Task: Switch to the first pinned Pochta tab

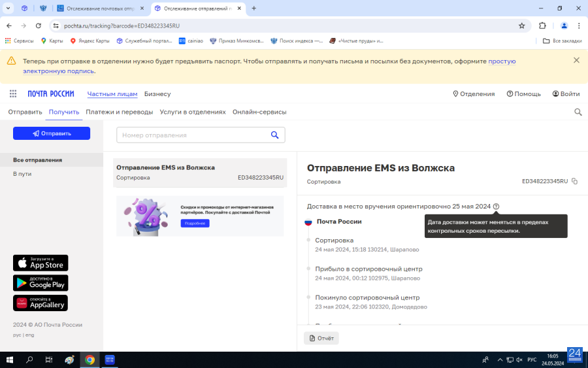Action: [24, 8]
